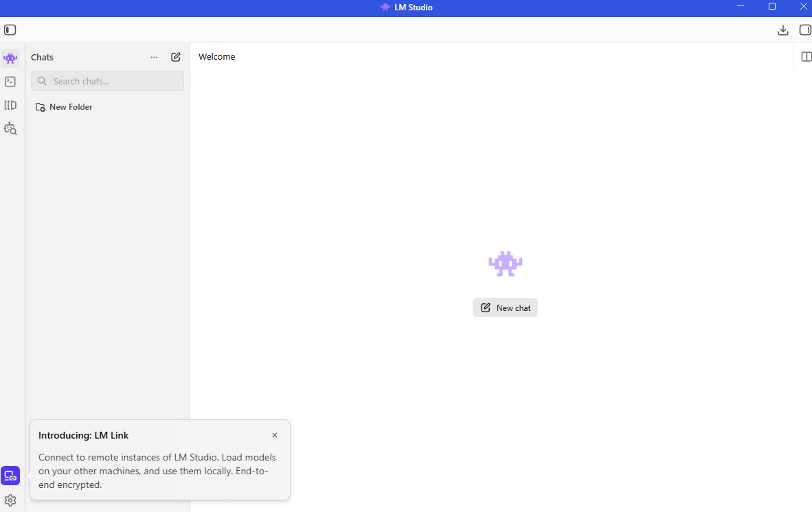Open the Developer terminal icon
Image resolution: width=812 pixels, height=512 pixels.
10,82
